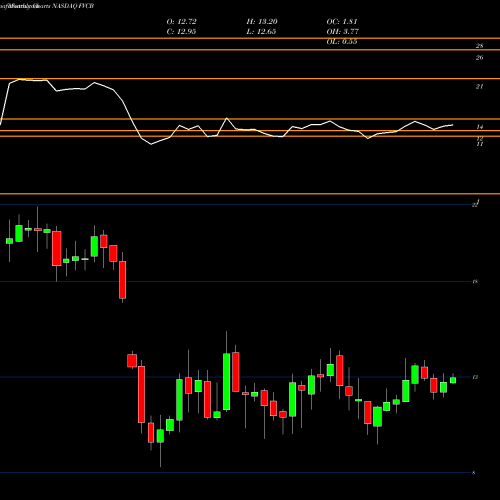Screen dimensions: 500x500
Task: Click the last green candlestick on the right
Action: pos(453,380)
